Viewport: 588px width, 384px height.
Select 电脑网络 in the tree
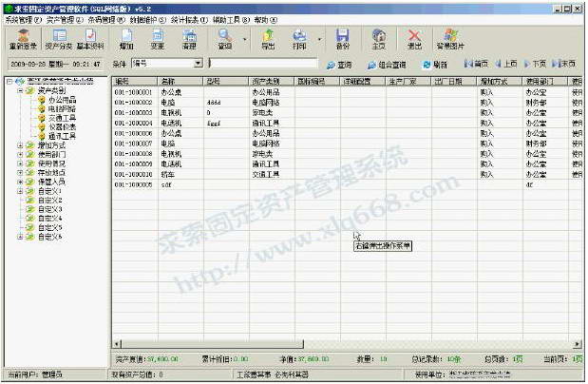coord(63,109)
